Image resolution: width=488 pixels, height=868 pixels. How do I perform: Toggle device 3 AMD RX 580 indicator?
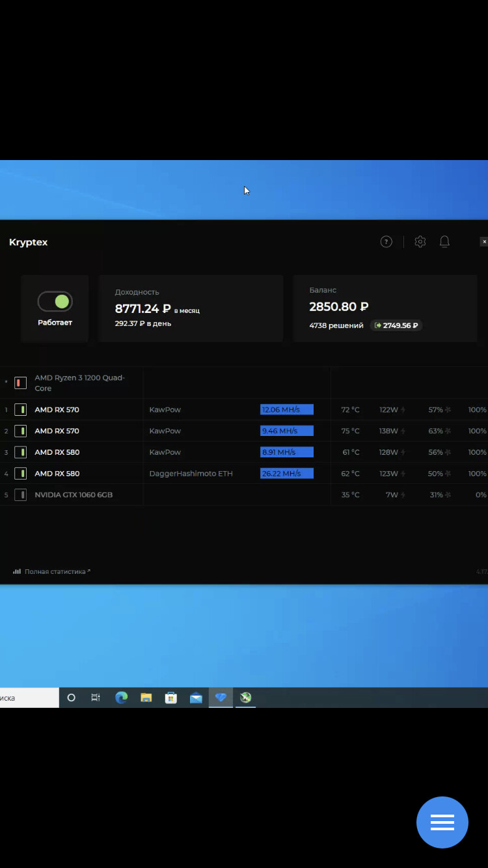pos(21,452)
